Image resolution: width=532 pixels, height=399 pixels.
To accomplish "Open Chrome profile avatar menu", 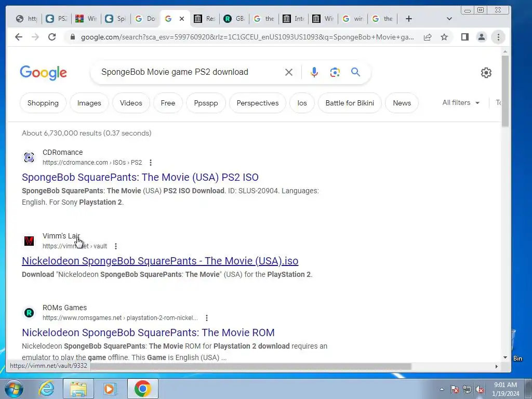I will [x=482, y=37].
